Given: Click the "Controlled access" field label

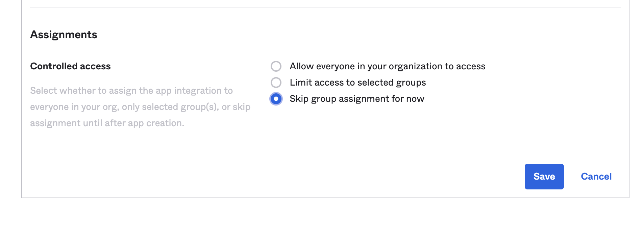Looking at the screenshot, I should coord(70,66).
